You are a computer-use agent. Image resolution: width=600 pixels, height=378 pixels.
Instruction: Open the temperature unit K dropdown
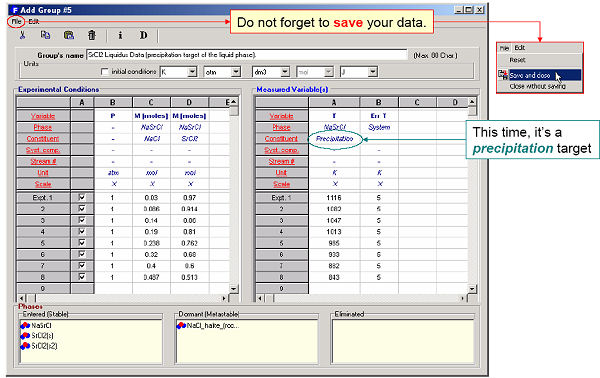[192, 72]
